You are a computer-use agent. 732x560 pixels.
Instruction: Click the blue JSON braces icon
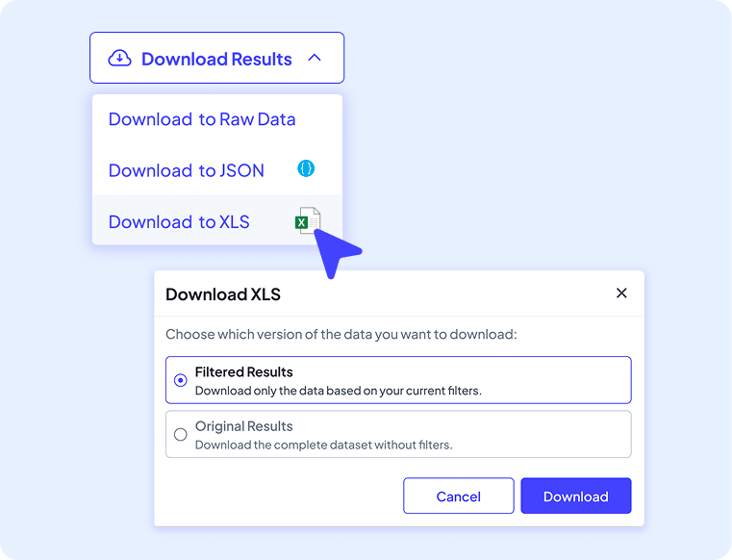[306, 169]
